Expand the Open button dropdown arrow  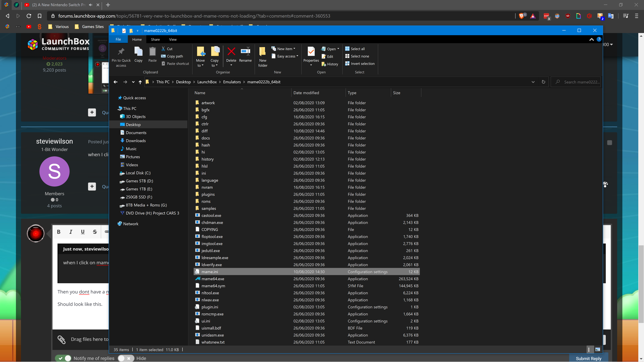pyautogui.click(x=338, y=49)
